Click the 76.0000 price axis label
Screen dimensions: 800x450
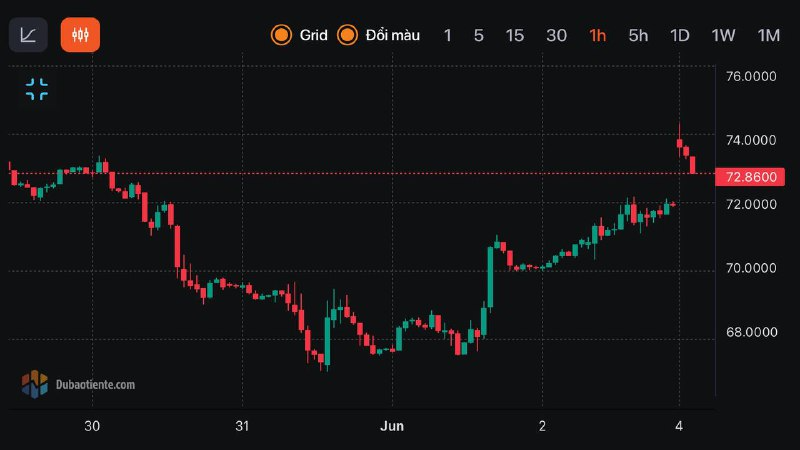[x=751, y=76]
